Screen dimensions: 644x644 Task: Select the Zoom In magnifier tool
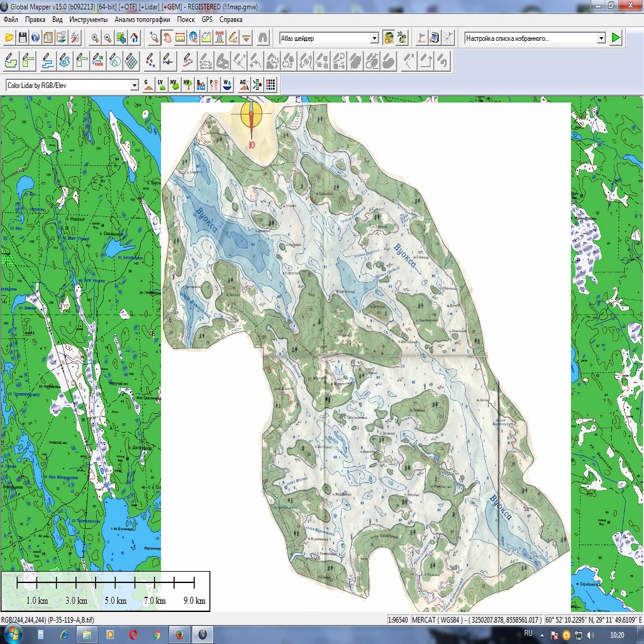click(x=95, y=38)
